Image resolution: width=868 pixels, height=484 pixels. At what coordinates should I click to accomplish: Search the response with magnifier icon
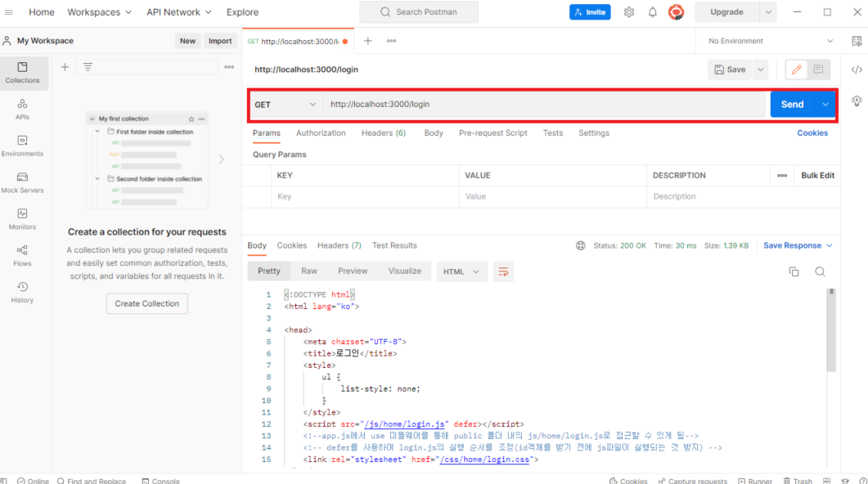tap(820, 271)
